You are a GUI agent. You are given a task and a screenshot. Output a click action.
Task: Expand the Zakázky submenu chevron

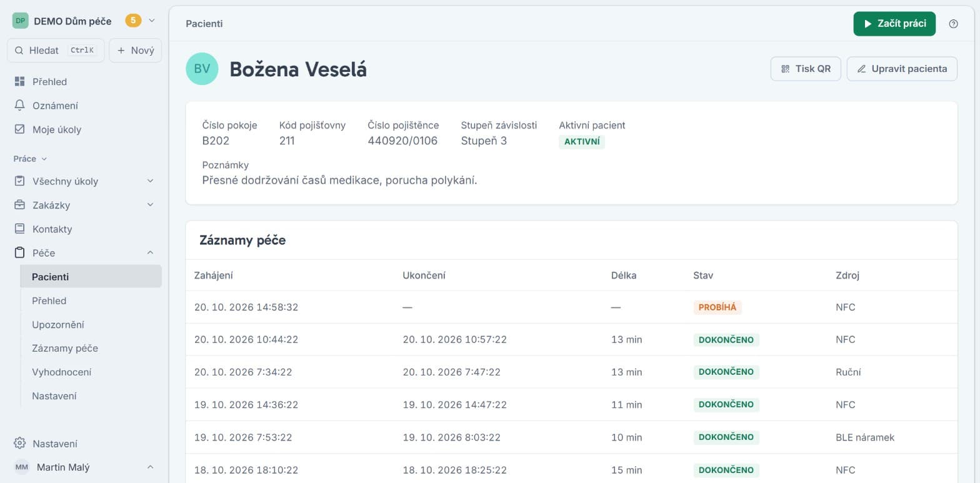click(x=150, y=205)
